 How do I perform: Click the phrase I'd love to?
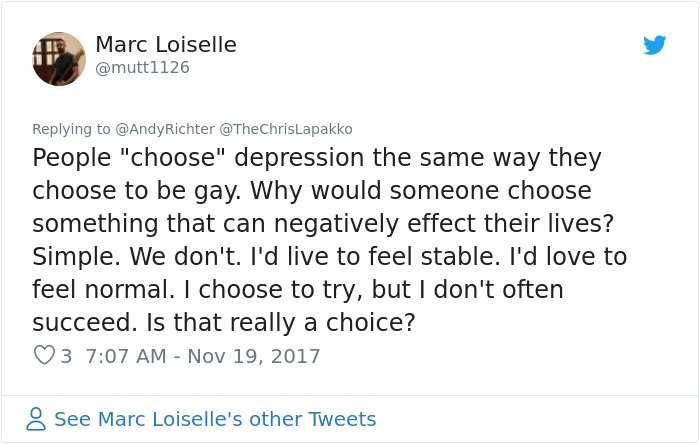pyautogui.click(x=568, y=257)
